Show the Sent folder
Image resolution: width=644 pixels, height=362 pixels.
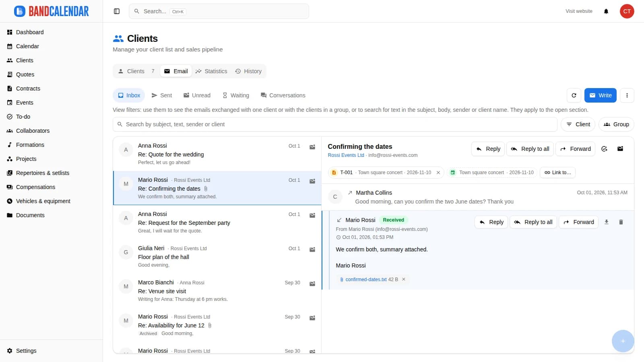click(161, 95)
